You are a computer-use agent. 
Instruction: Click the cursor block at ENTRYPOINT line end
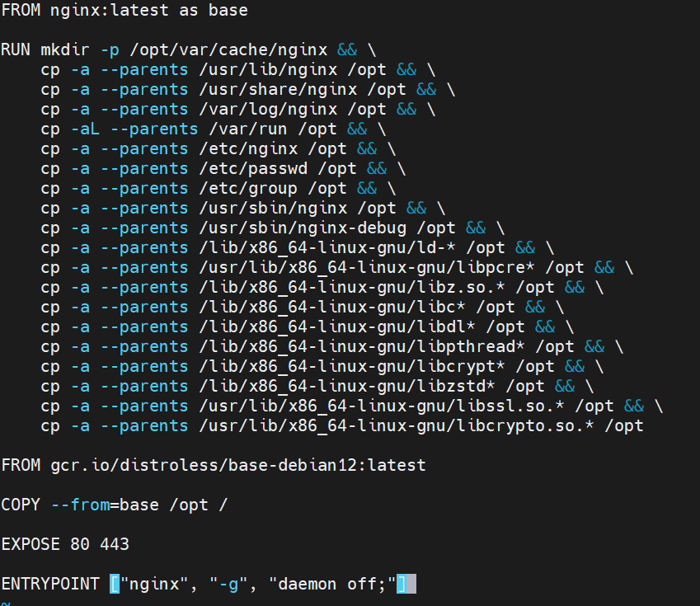[x=411, y=584]
